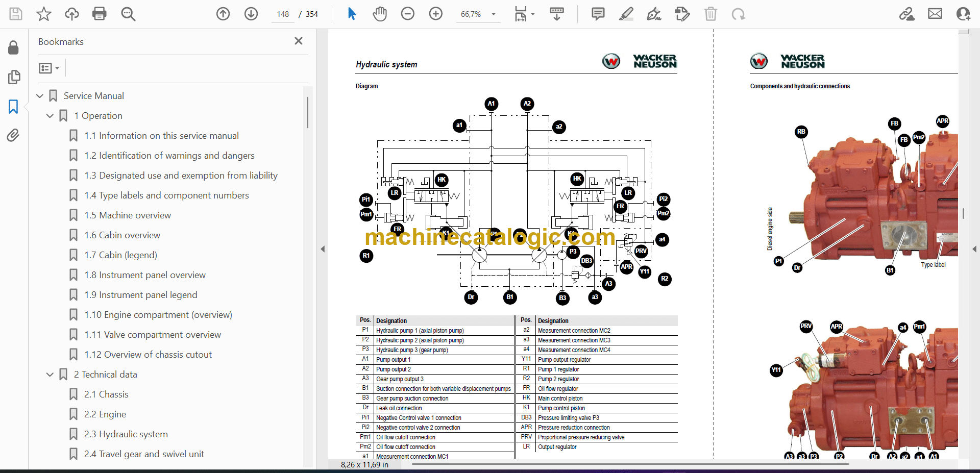The width and height of the screenshot is (980, 473).
Task: Open the page thumbnails panel
Action: tap(14, 77)
